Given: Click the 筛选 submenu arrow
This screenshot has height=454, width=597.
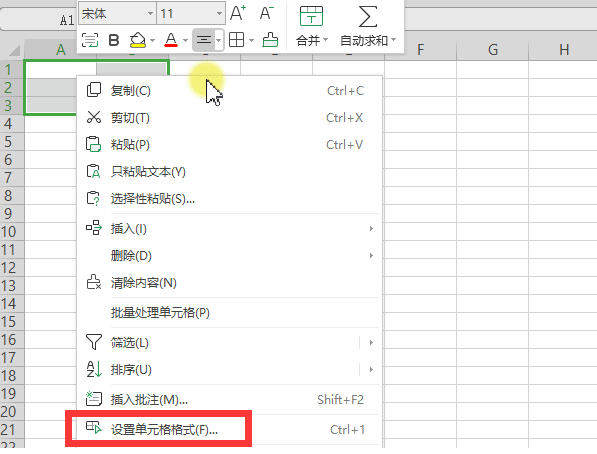Looking at the screenshot, I should pyautogui.click(x=371, y=342).
